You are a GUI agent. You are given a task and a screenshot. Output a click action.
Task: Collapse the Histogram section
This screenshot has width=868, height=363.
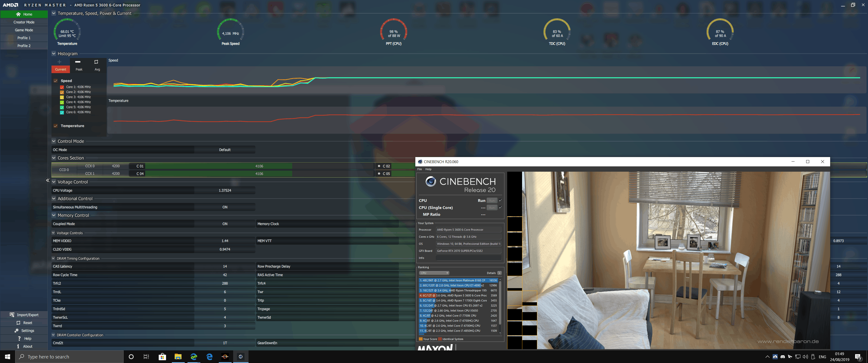(53, 53)
